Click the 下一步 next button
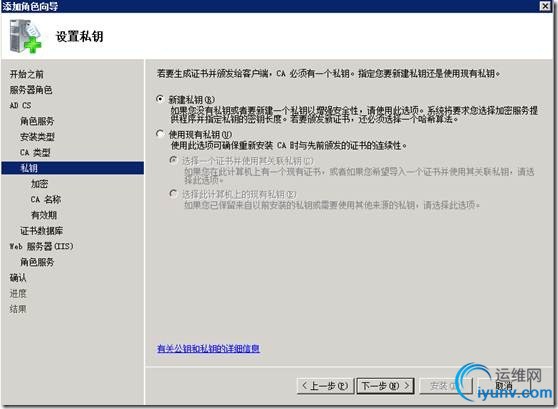Screen dimensions: 558x409 (x=385, y=386)
